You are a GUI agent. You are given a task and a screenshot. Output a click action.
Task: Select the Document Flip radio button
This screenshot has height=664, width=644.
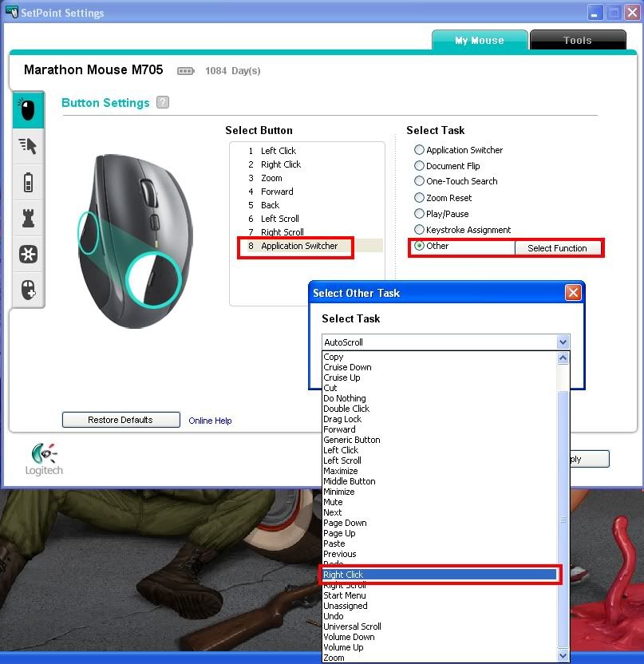point(419,165)
